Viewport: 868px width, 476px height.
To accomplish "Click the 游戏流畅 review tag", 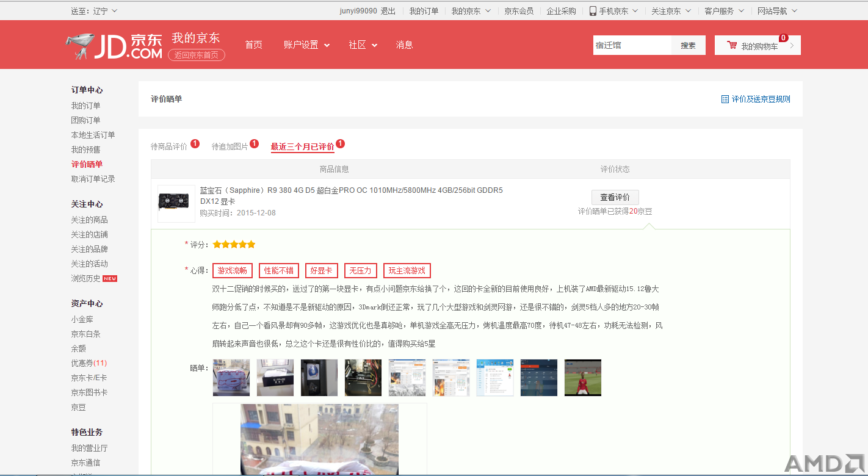I will point(233,270).
